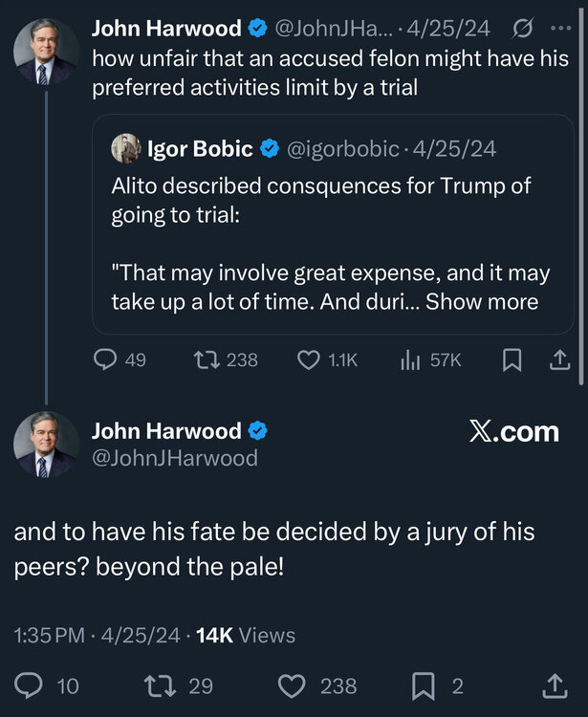The width and height of the screenshot is (588, 717).
Task: Open Igor Bobic's profile name link
Action: [200, 148]
